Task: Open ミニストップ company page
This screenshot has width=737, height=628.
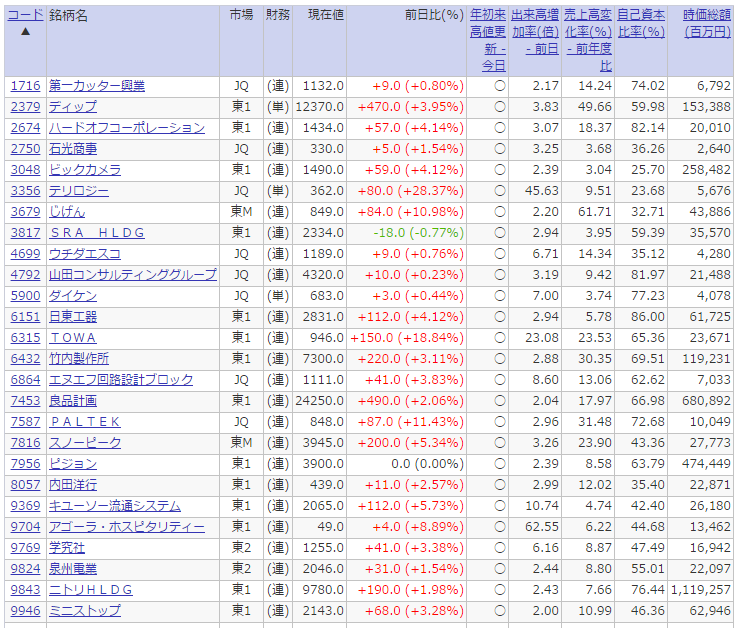Action: [85, 611]
